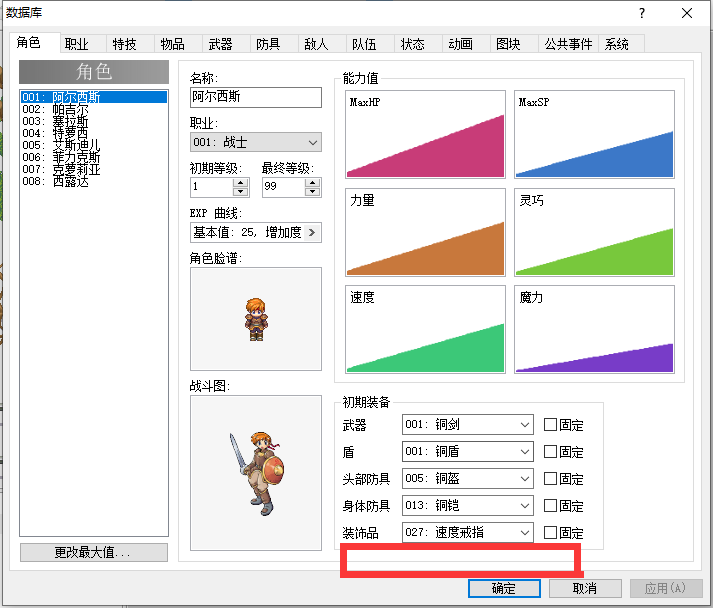Select character 005: 艾斯迪儿
Viewport: 713px width, 608px height.
pyautogui.click(x=94, y=145)
